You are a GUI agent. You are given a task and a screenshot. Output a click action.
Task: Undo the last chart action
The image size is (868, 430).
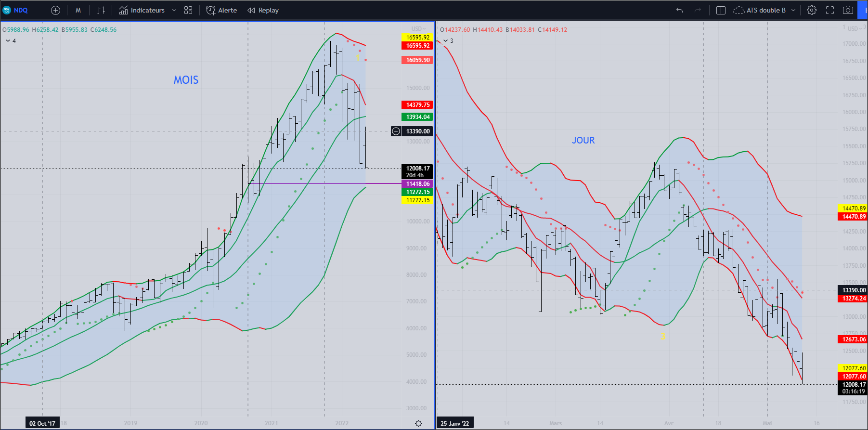coord(679,10)
